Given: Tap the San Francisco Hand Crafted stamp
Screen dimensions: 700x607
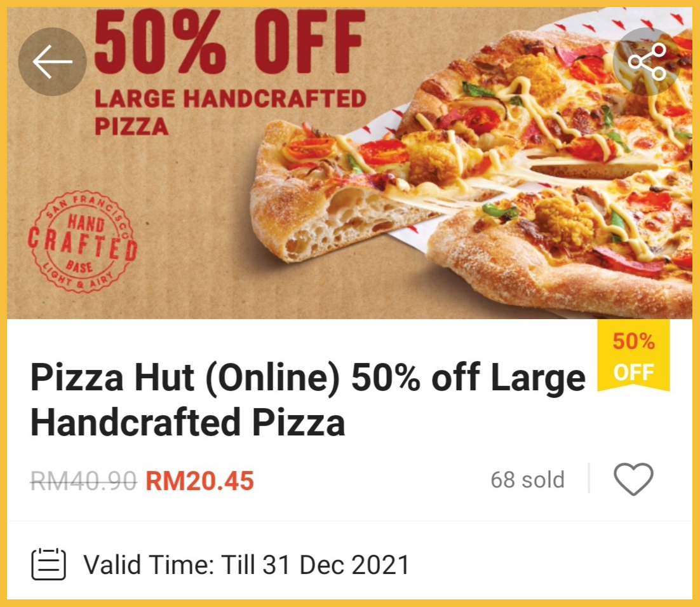Looking at the screenshot, I should (x=83, y=242).
